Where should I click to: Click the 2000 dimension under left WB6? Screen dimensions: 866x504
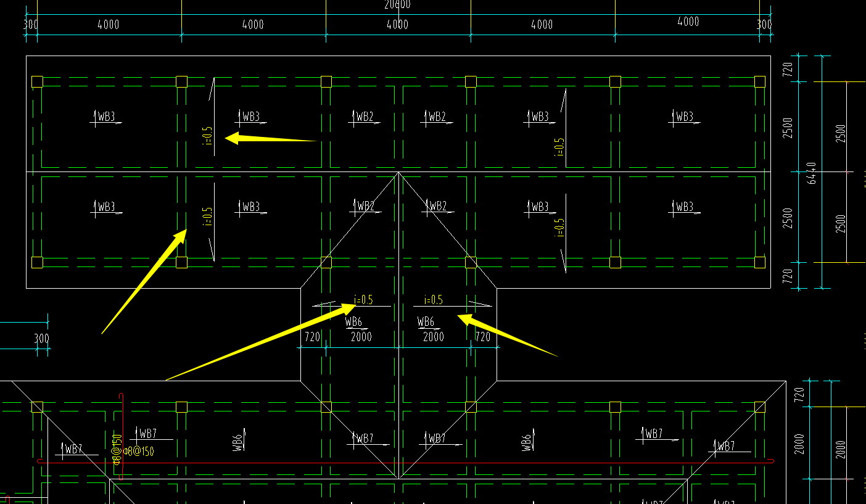point(361,337)
